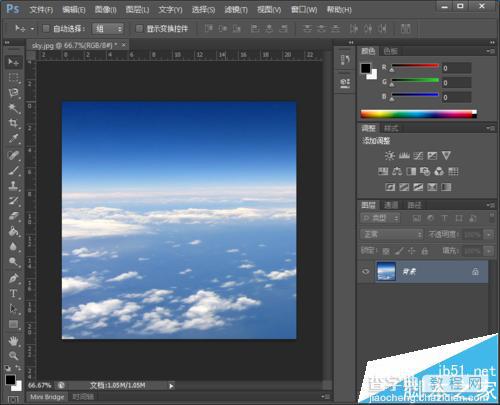Select the Brush tool

tap(14, 171)
